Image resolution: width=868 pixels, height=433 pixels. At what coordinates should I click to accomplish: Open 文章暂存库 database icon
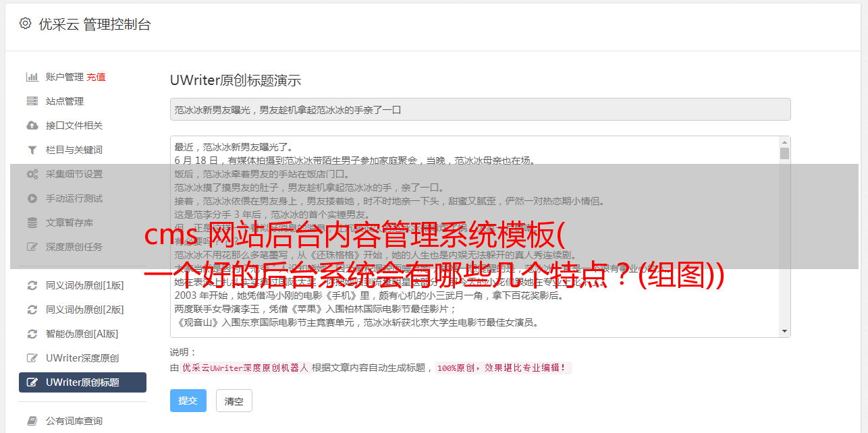point(32,223)
